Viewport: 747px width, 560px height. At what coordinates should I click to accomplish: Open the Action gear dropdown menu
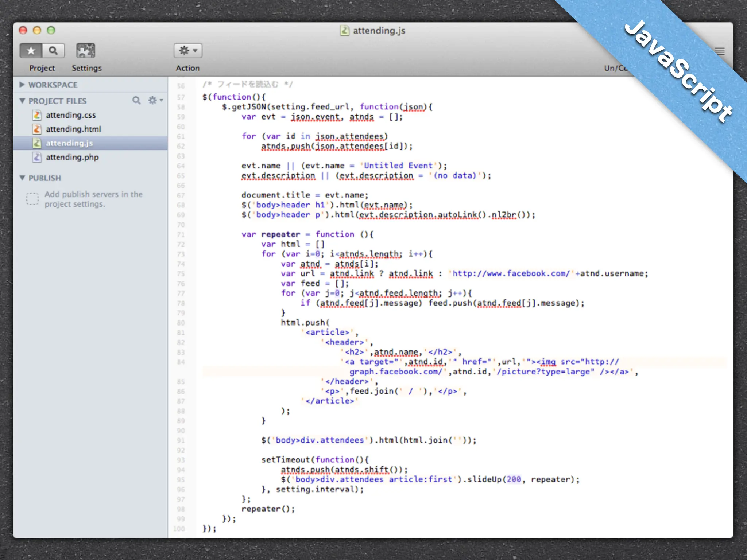tap(188, 51)
